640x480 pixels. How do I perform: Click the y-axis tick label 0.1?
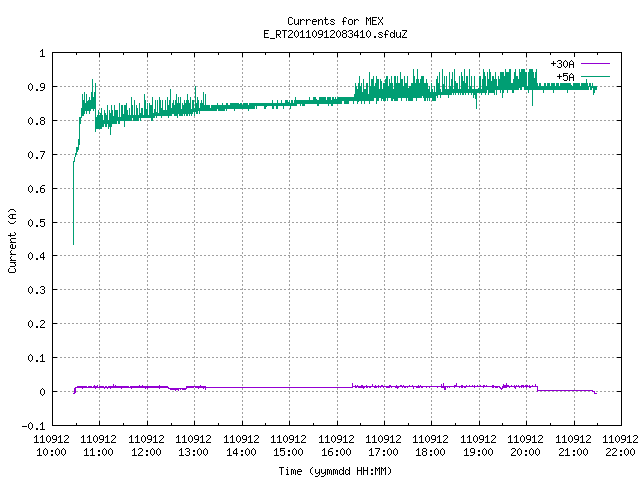coord(36,358)
